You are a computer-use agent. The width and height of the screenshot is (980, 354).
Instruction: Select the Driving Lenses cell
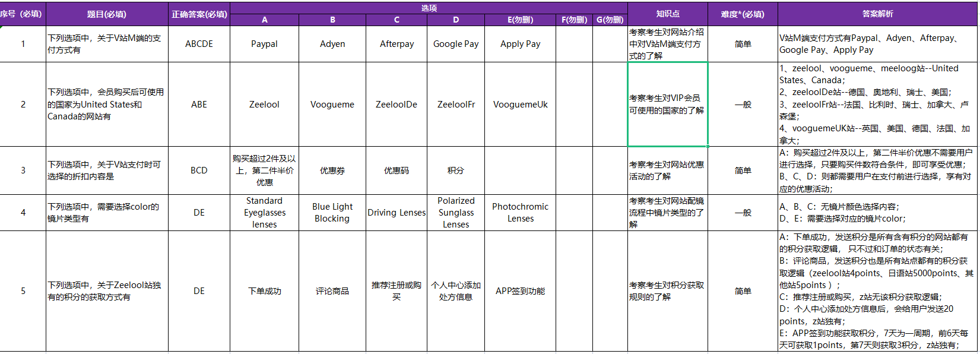(x=397, y=213)
